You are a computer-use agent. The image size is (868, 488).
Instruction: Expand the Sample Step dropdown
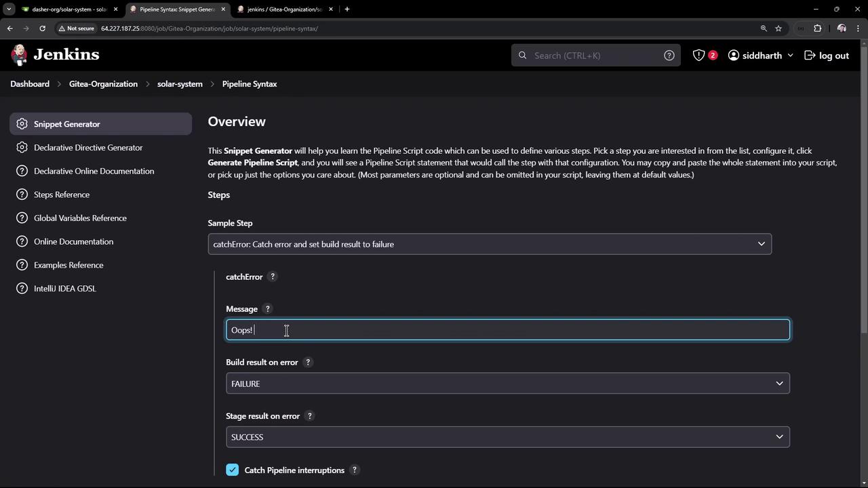(x=489, y=244)
